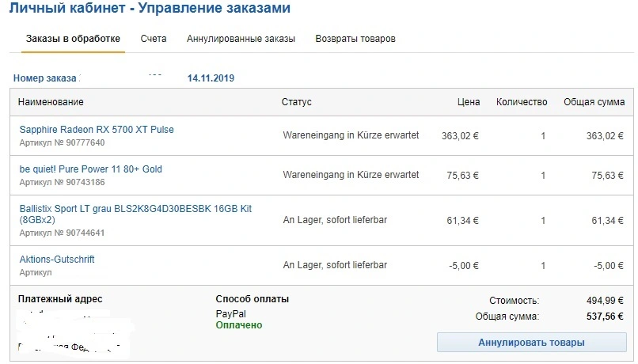The height and width of the screenshot is (364, 638).
Task: Click the Номер заказа label
Action: click(x=45, y=78)
